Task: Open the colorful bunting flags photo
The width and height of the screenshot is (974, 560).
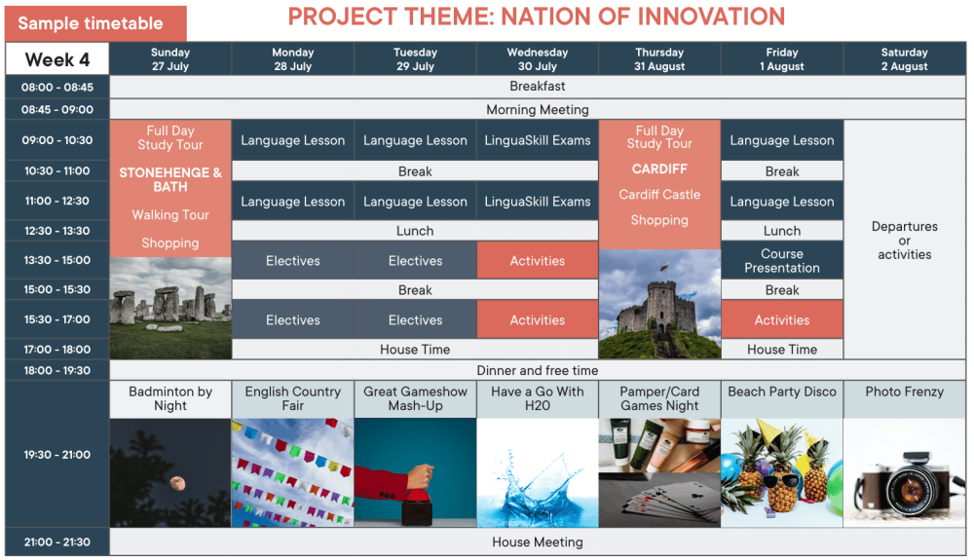Action: (292, 472)
